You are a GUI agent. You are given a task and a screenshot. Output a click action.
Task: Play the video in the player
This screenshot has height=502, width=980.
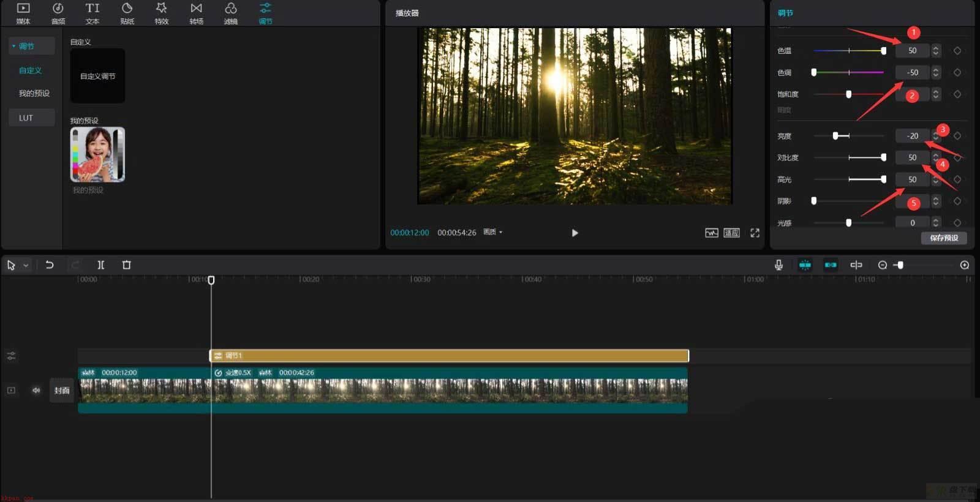[575, 233]
